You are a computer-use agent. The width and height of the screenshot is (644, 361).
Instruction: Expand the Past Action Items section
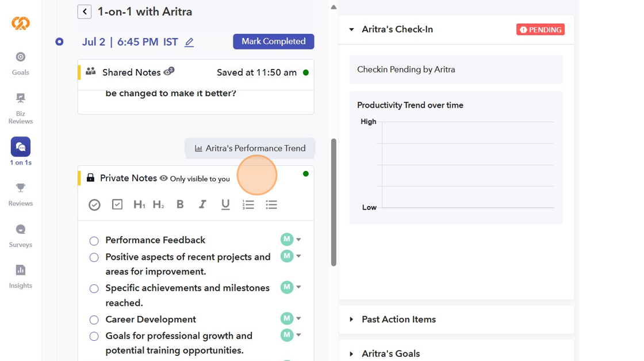coord(351,320)
